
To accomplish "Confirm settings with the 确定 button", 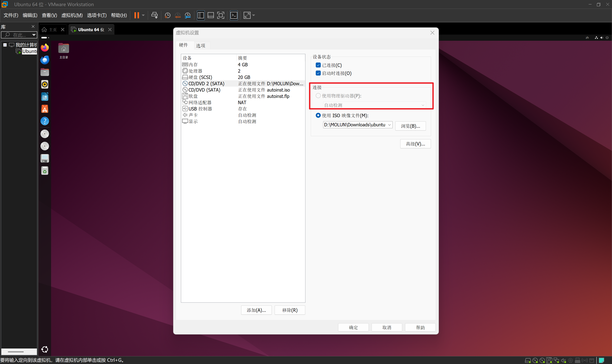I will coord(353,327).
